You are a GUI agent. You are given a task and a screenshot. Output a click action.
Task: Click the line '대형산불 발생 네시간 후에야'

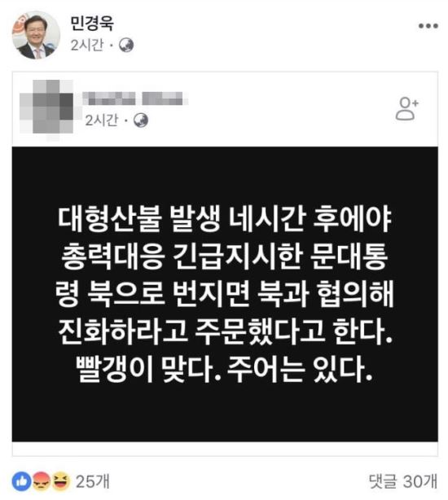click(x=225, y=219)
